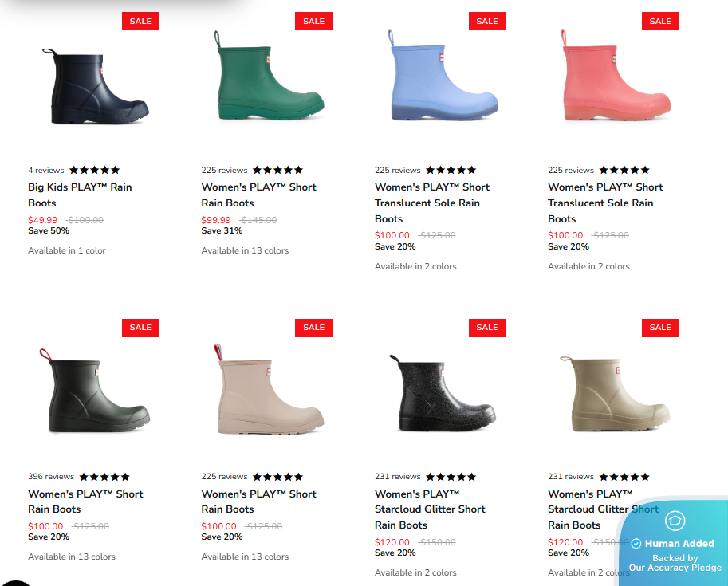Click the SALE badge on pink boot
The width and height of the screenshot is (728, 586).
click(x=660, y=22)
